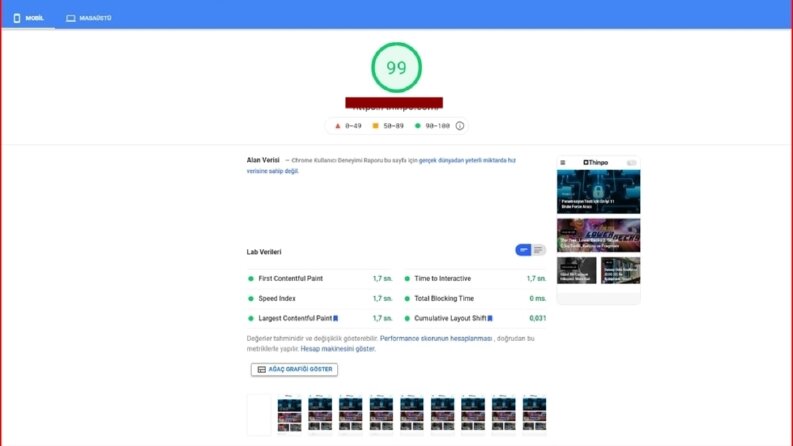Click the orange square 50-89 legend icon

375,126
